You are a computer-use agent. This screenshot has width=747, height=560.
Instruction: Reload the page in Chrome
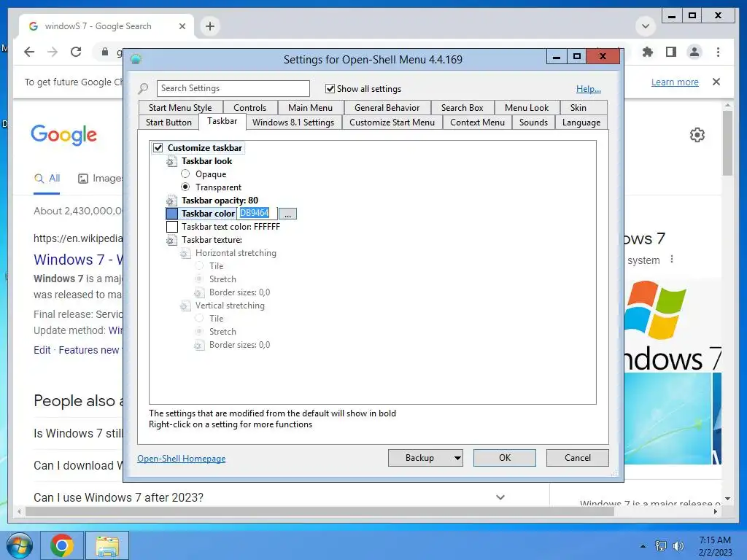click(76, 52)
